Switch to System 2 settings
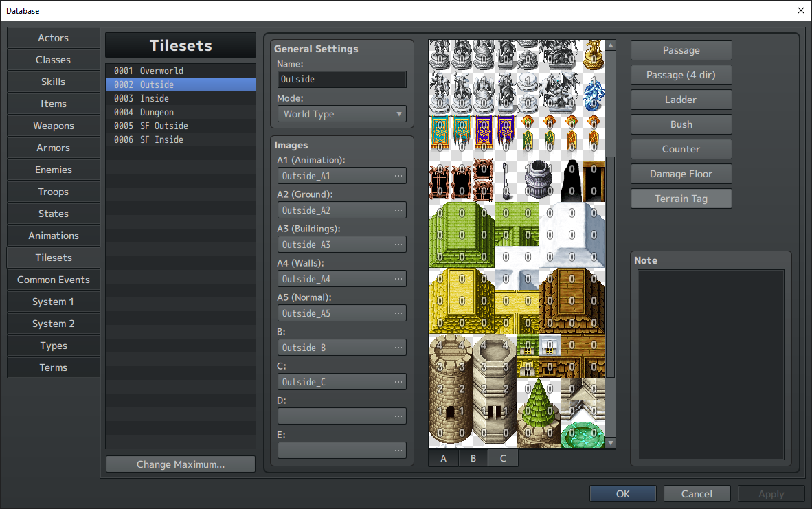This screenshot has height=509, width=812. 54,324
